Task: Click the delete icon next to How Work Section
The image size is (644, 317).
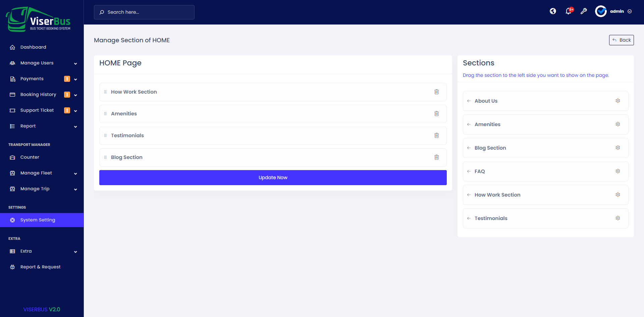Action: click(436, 92)
